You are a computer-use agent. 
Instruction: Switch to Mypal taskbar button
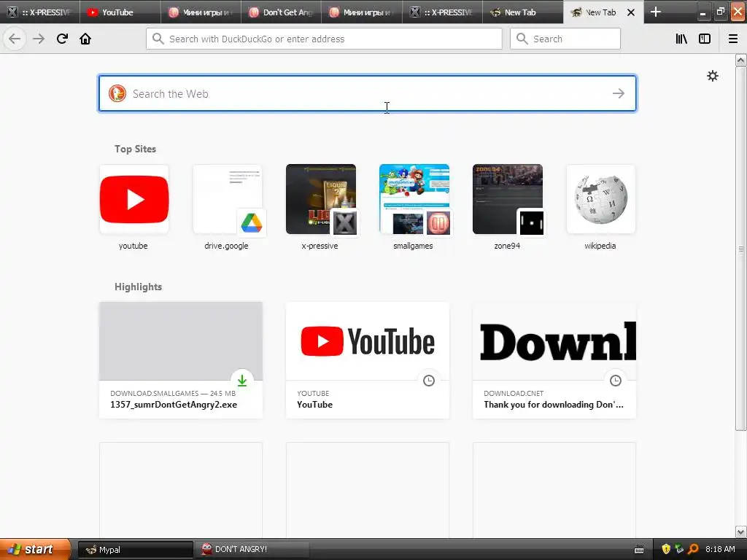click(x=135, y=550)
